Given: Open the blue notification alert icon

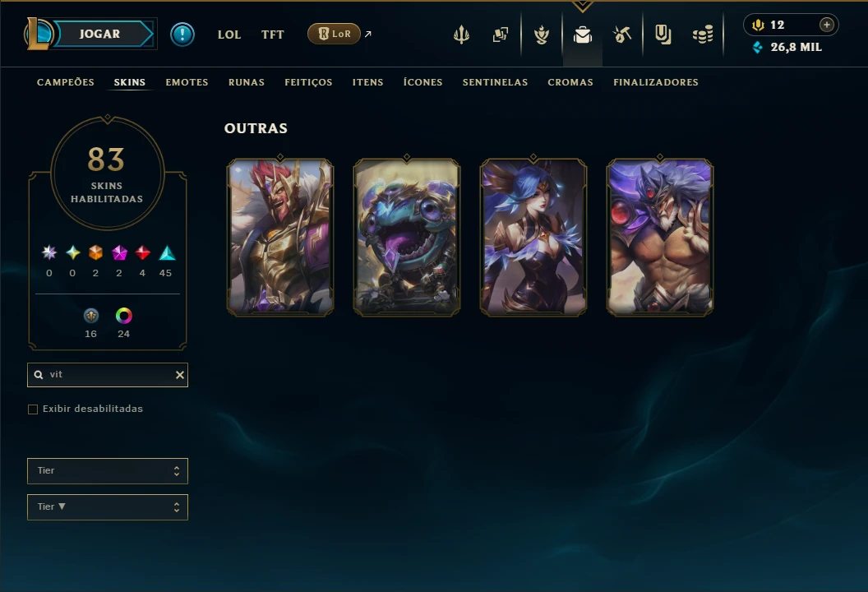Looking at the screenshot, I should [182, 35].
